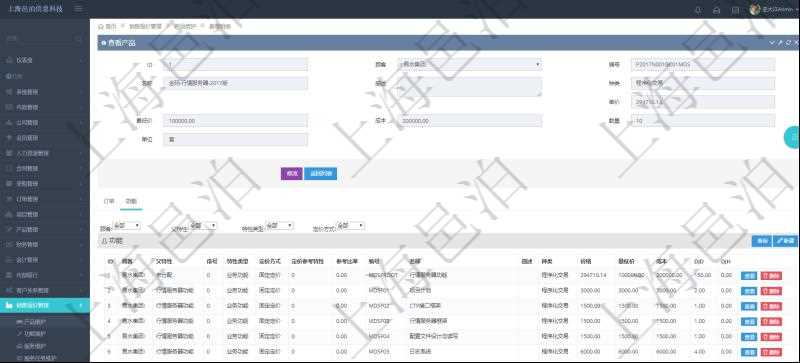The height and width of the screenshot is (363, 800).
Task: Click the blue button next to 修改
Action: pyautogui.click(x=320, y=174)
